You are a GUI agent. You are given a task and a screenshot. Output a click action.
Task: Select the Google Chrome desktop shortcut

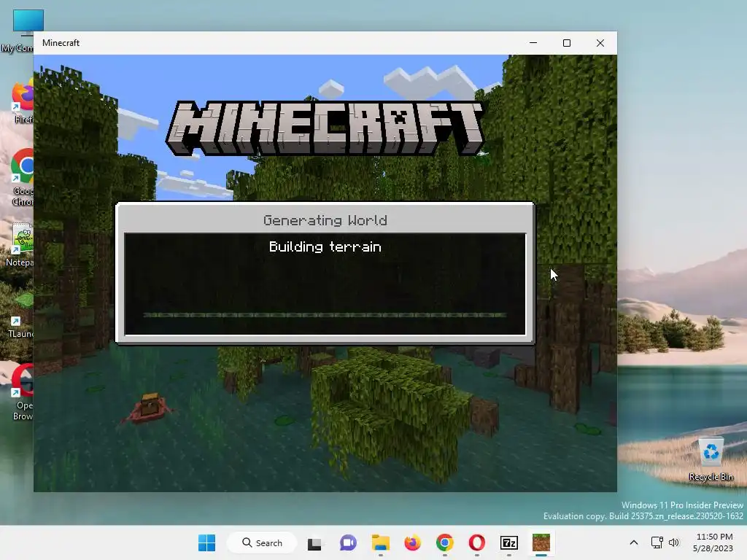click(21, 177)
